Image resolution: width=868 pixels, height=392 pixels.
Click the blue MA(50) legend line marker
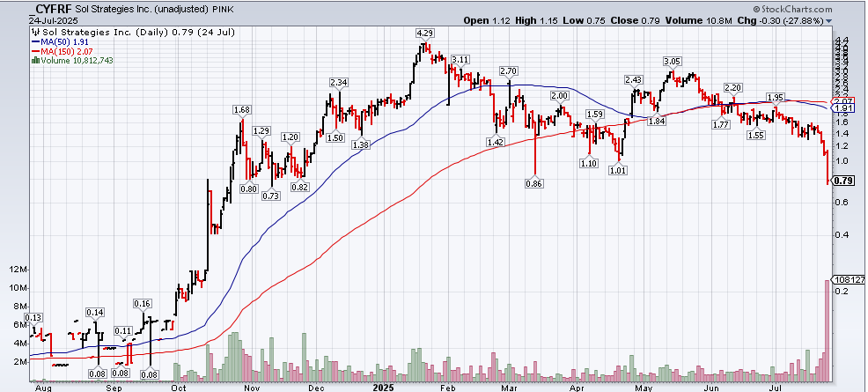click(34, 41)
